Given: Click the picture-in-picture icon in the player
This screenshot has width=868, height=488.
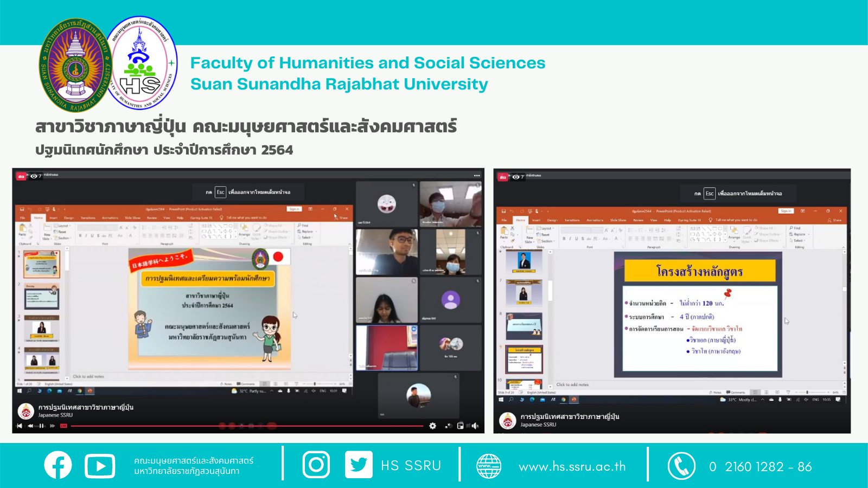Looking at the screenshot, I should click(460, 426).
